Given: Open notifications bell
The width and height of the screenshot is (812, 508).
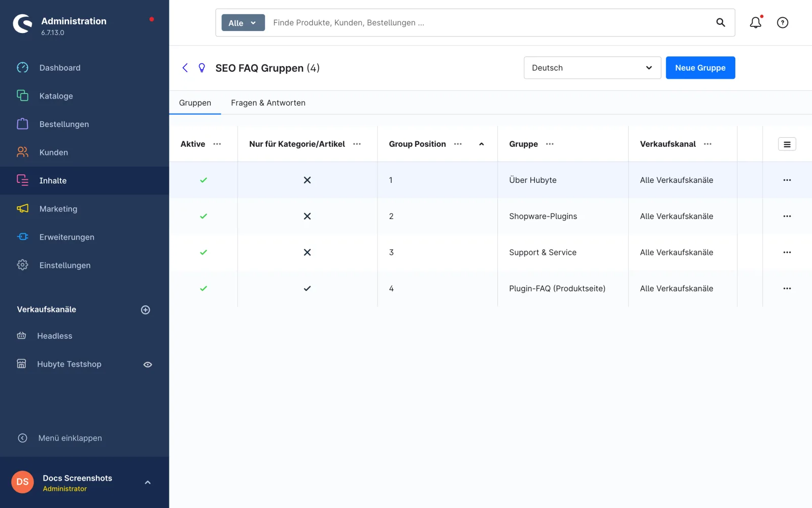Looking at the screenshot, I should coord(756,22).
